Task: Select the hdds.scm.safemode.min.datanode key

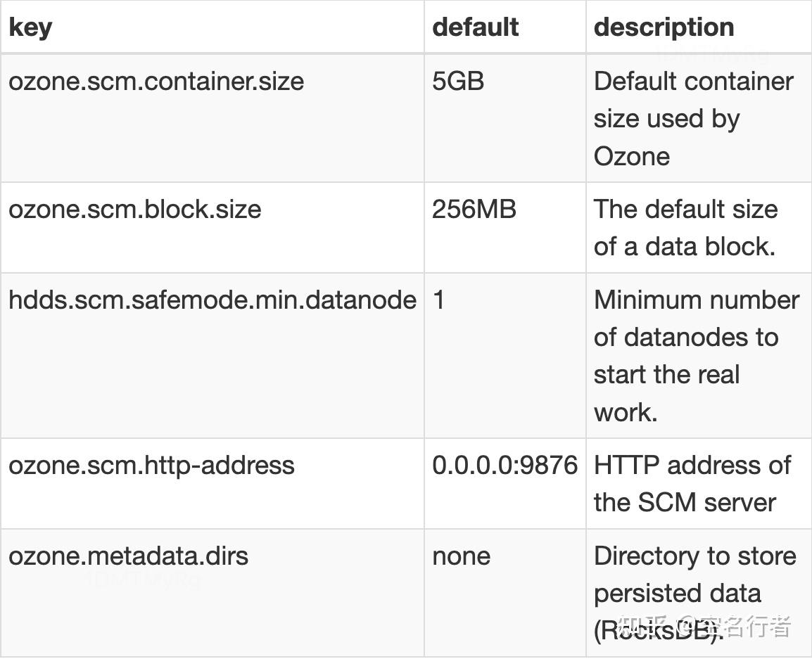Action: (x=212, y=300)
